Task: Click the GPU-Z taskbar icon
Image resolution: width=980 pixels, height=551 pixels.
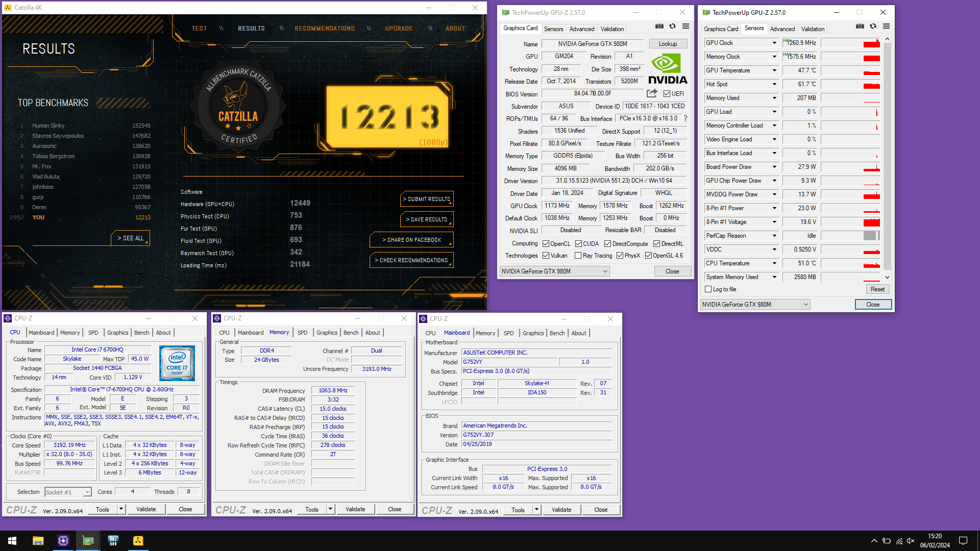Action: [x=88, y=541]
